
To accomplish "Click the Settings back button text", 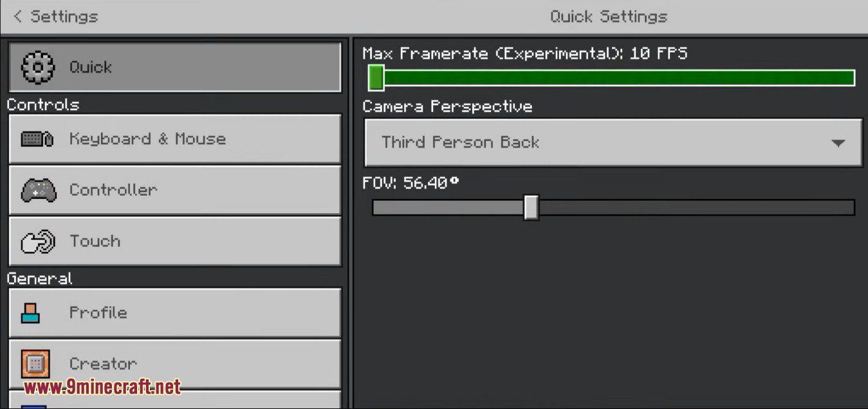I will pos(64,16).
